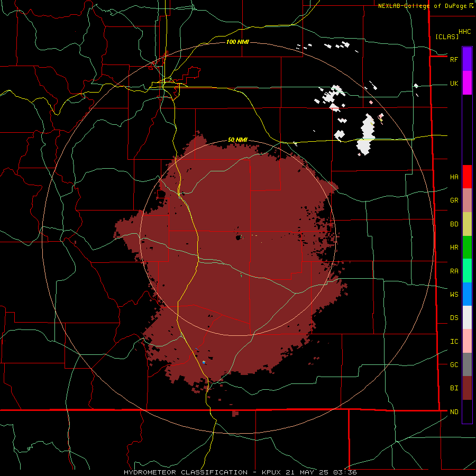Click the RA legend label

454,271
